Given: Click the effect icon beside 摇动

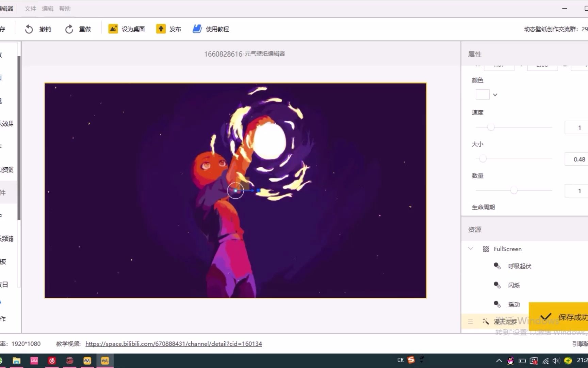Looking at the screenshot, I should [497, 304].
